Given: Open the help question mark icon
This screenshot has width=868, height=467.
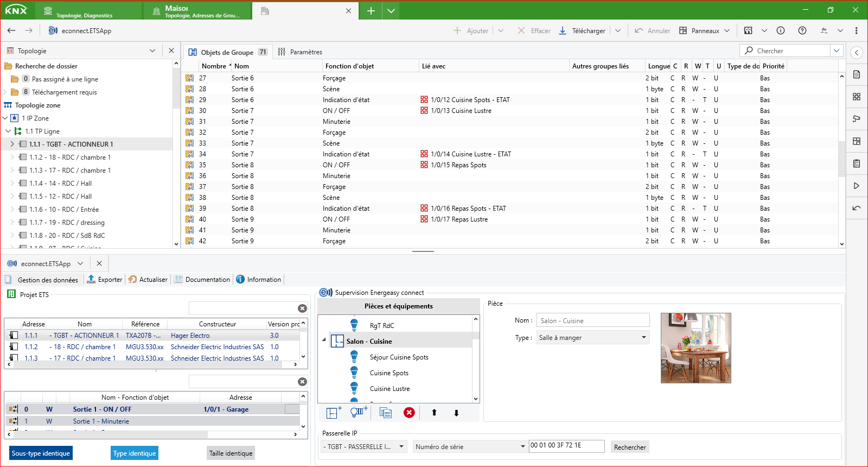Looking at the screenshot, I should tap(802, 31).
